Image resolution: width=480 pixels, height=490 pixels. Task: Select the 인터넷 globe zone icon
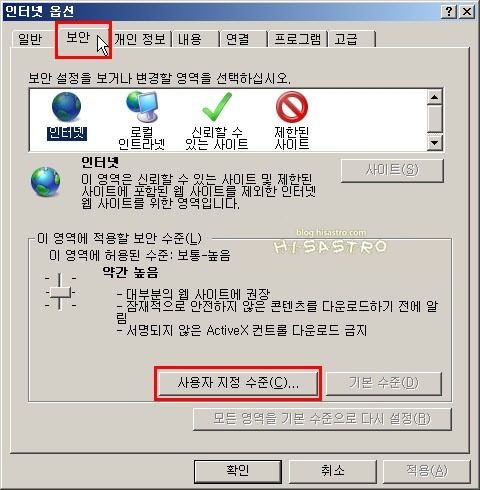click(x=66, y=107)
